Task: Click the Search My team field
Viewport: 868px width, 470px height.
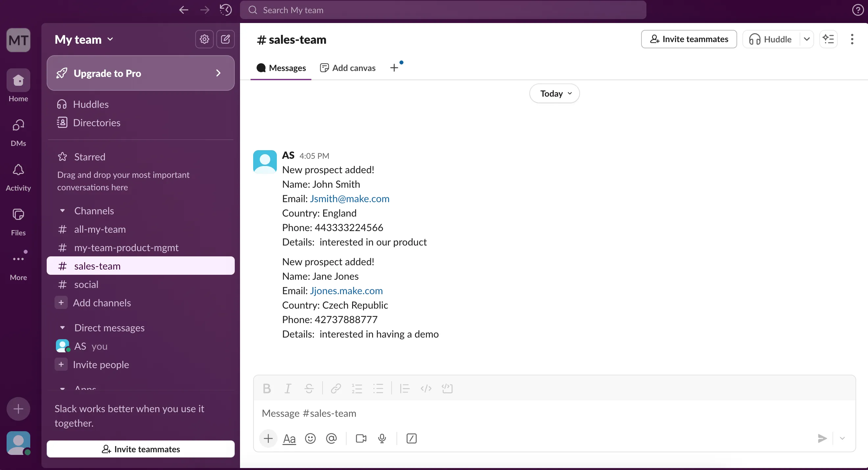Action: point(443,10)
